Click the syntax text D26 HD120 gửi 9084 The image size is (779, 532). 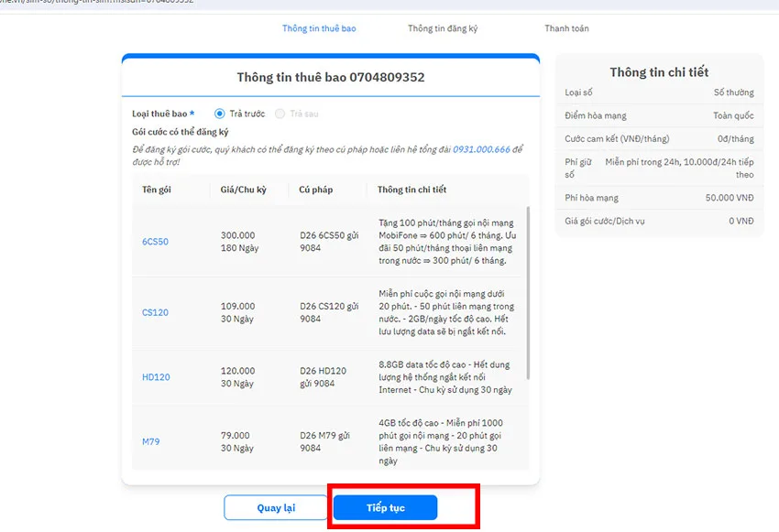pyautogui.click(x=323, y=377)
